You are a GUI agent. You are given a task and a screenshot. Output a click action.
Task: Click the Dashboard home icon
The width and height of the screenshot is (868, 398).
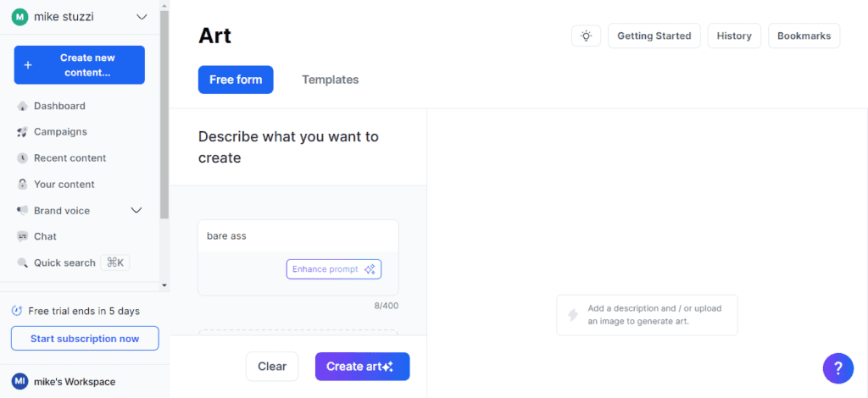22,106
